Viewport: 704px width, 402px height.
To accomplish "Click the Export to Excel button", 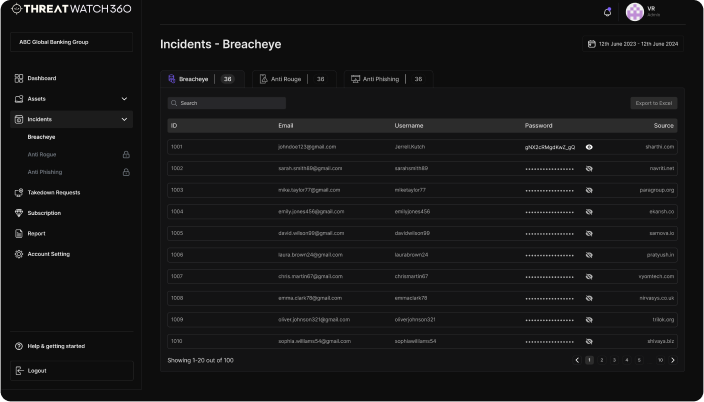I will [x=653, y=103].
